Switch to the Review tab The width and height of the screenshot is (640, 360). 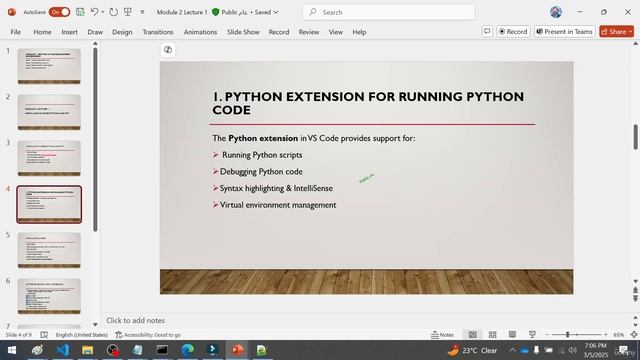point(309,32)
